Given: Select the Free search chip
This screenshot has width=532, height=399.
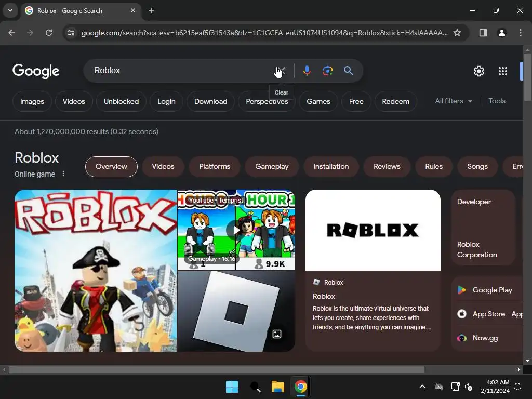Looking at the screenshot, I should [356, 101].
